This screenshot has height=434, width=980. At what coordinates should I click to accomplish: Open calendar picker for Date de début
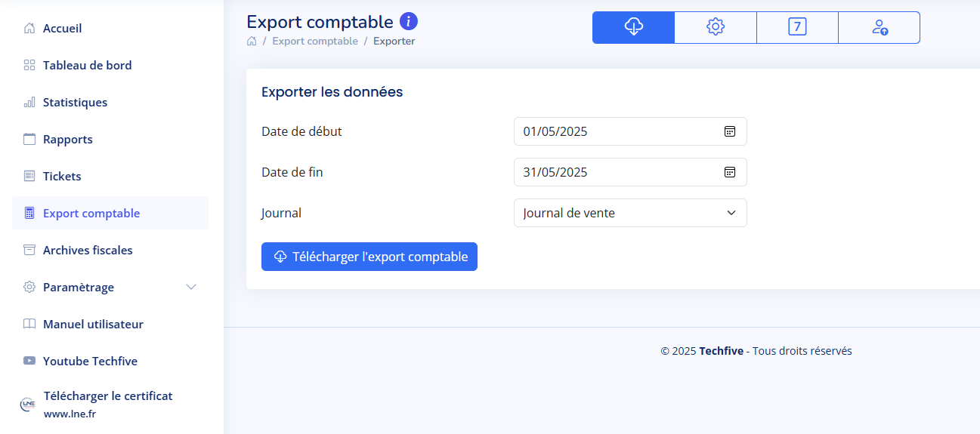(730, 131)
